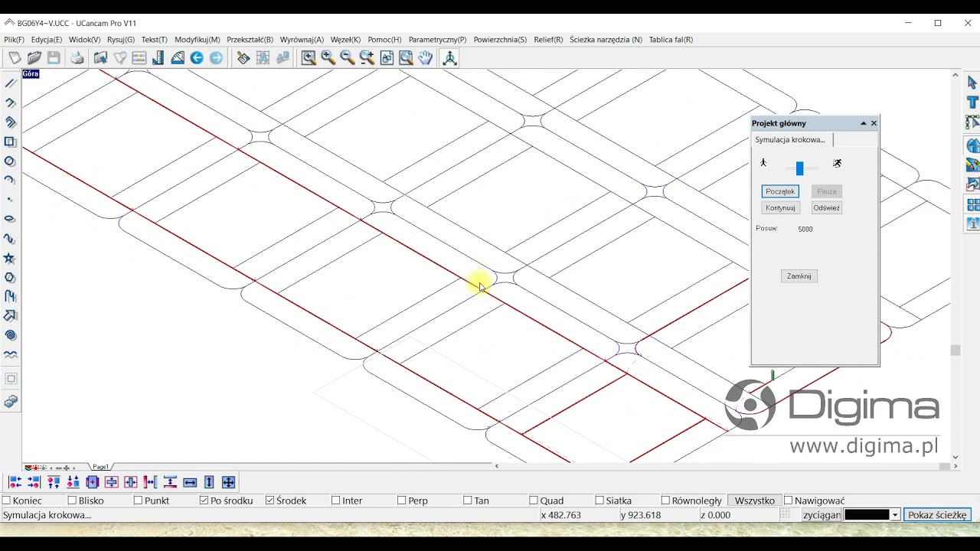Open the Ścieżka narzędzia (N) menu
Screen dimensions: 980x551
coord(606,40)
